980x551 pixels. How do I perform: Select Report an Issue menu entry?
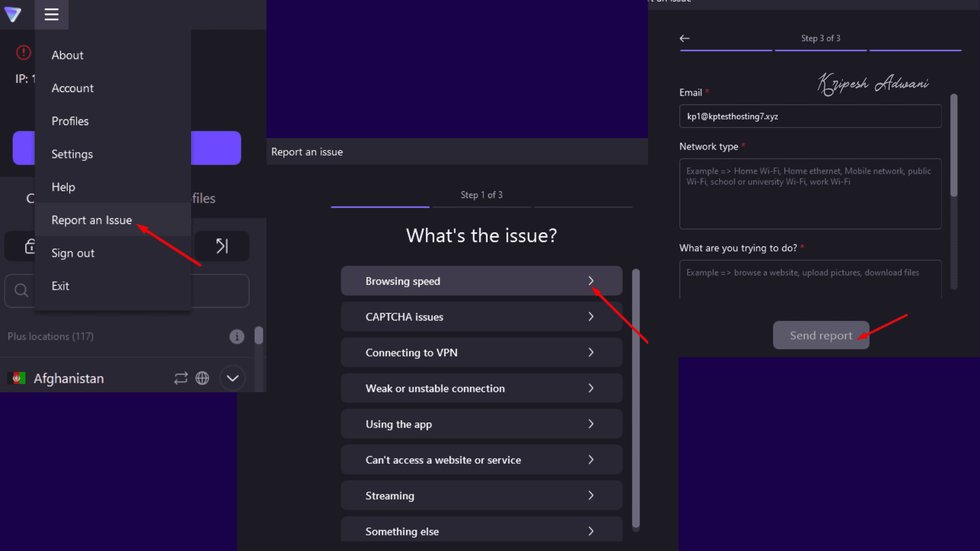pos(92,220)
